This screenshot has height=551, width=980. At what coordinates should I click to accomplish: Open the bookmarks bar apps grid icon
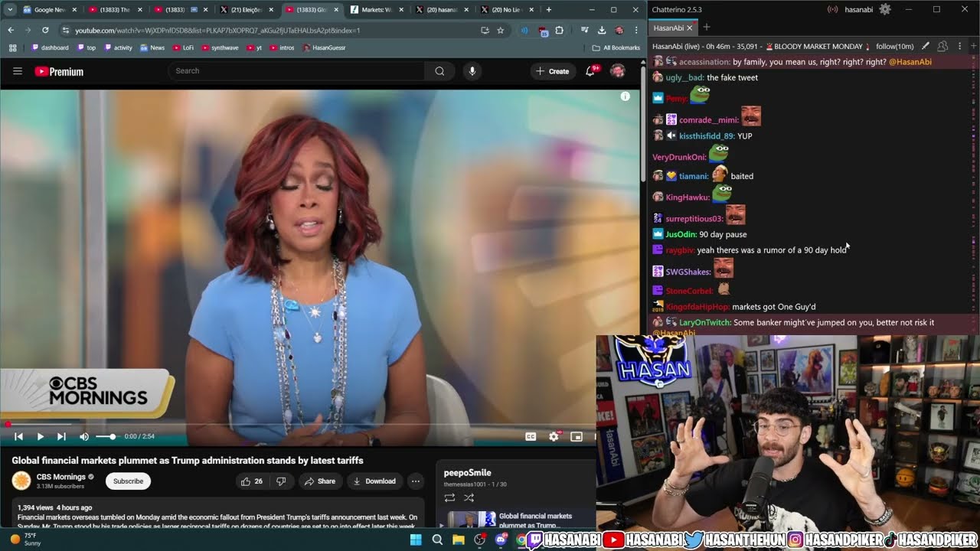[12, 47]
